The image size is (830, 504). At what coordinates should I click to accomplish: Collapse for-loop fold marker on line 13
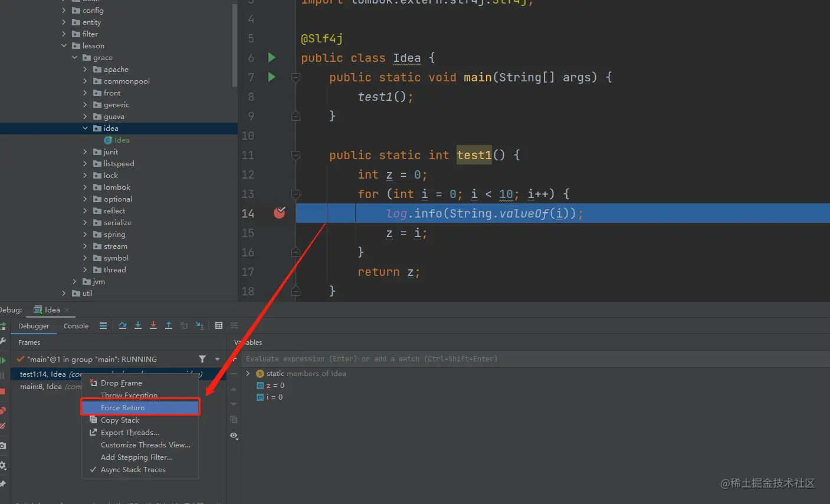296,194
